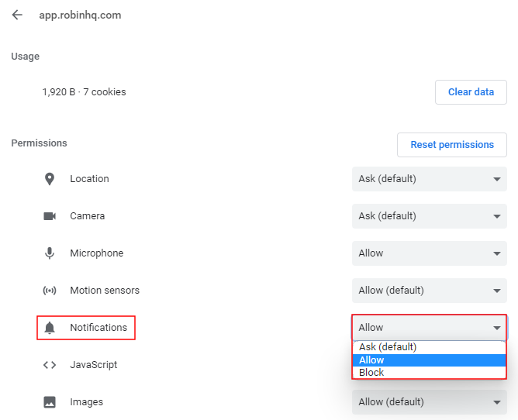The height and width of the screenshot is (420, 518).
Task: Click the Location pin icon
Action: point(50,179)
